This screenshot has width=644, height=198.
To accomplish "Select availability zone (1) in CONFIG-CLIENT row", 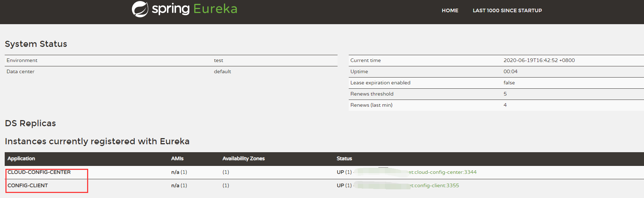I will [x=226, y=185].
